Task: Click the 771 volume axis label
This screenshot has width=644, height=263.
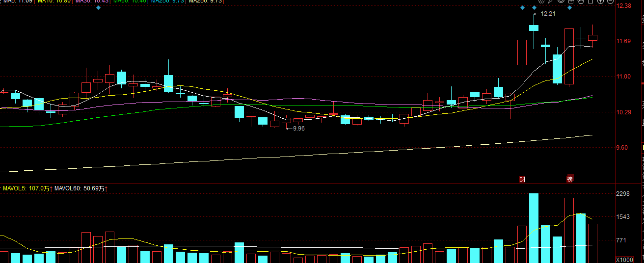Action: (x=621, y=240)
